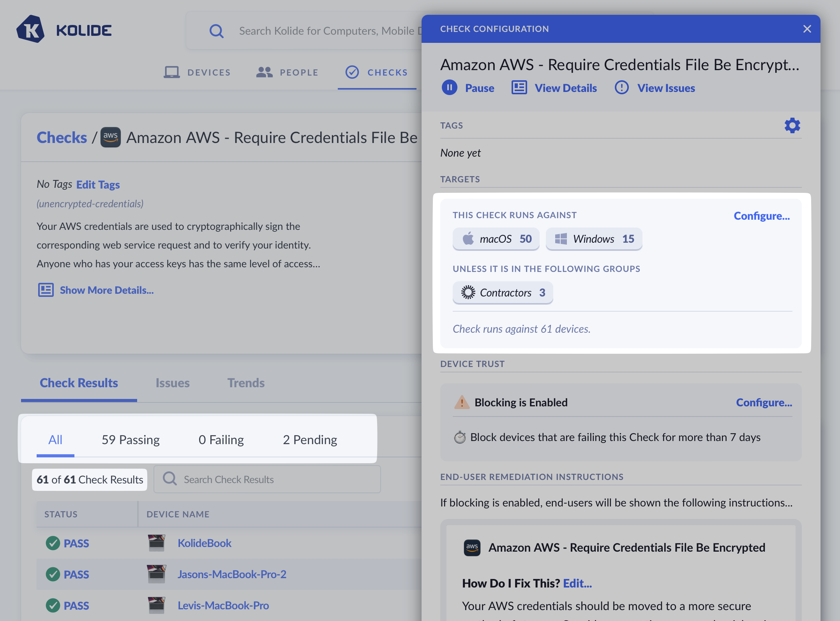Select the Windows 15 target chip
The height and width of the screenshot is (621, 840).
coord(594,238)
